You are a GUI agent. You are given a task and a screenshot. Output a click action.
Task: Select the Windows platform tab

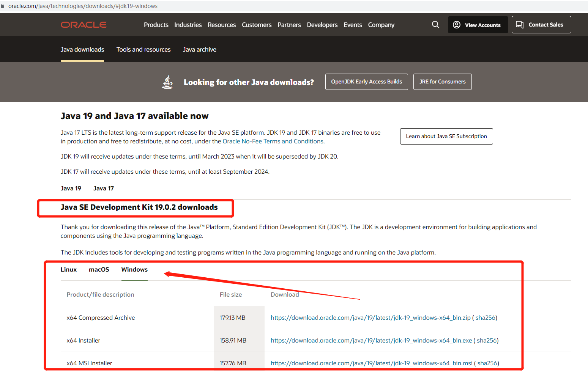[134, 269]
